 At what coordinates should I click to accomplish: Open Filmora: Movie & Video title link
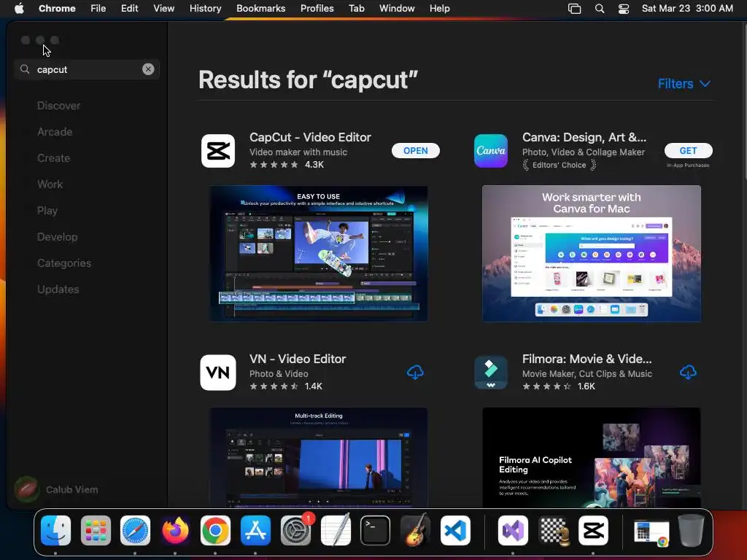coord(587,359)
